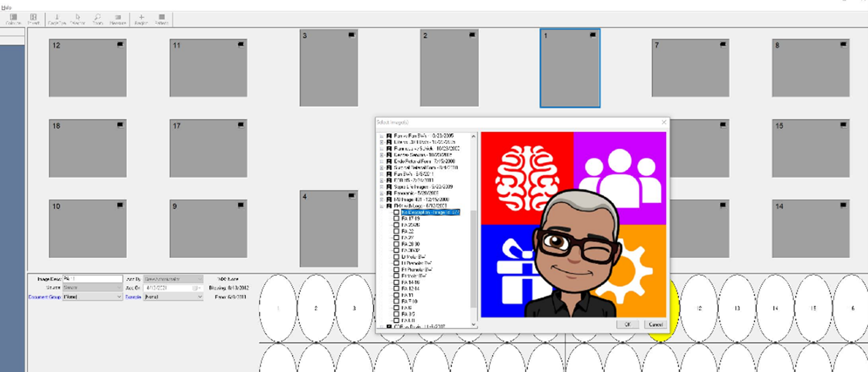Expand the Supra Line Images node
Screen dimensions: 868x372
pyautogui.click(x=382, y=187)
